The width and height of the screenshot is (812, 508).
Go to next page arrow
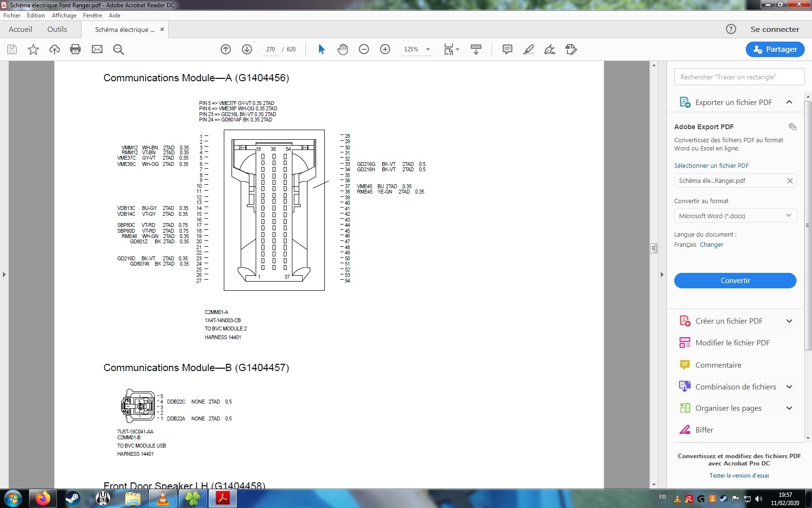[247, 49]
